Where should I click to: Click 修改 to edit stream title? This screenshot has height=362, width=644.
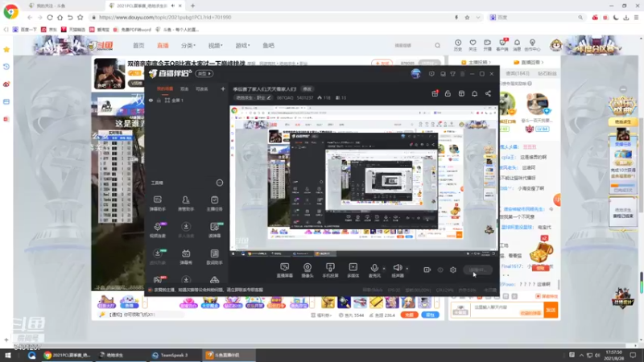pyautogui.click(x=307, y=89)
